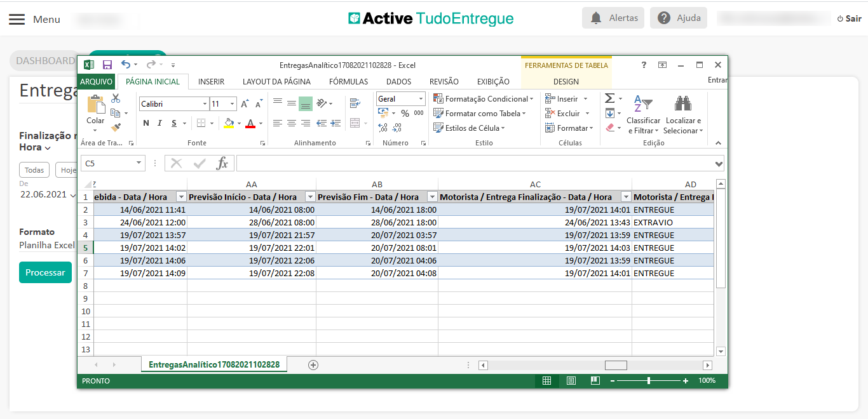Image resolution: width=868 pixels, height=419 pixels.
Task: Open the Calibri font name dropdown
Action: point(205,104)
